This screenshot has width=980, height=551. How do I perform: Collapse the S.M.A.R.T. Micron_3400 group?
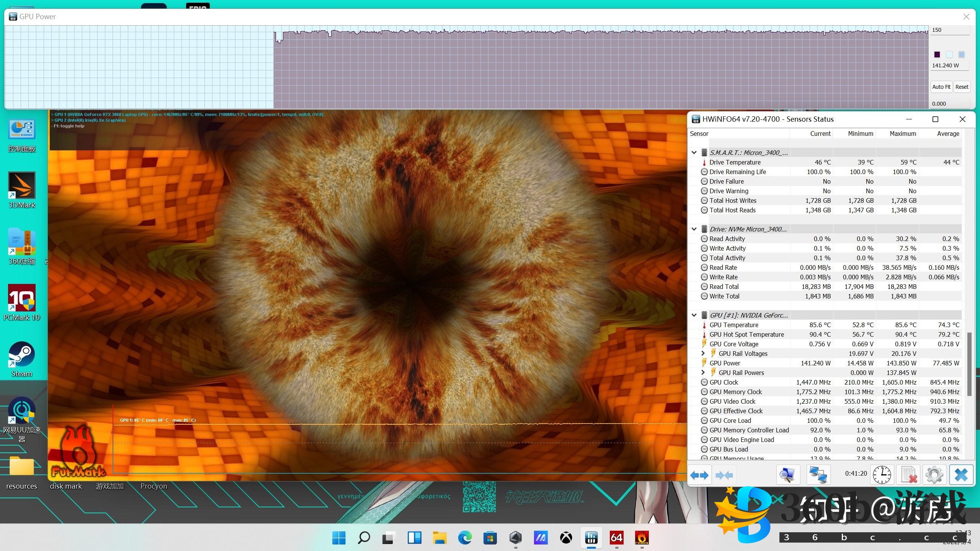coord(694,153)
